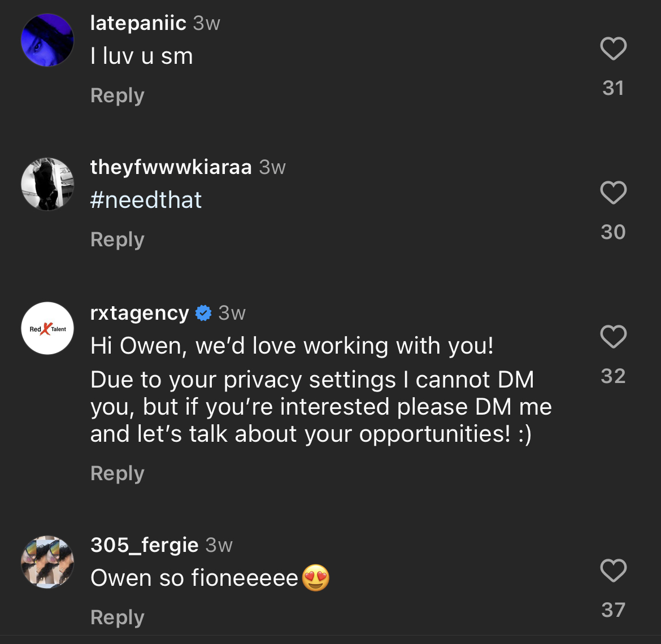Image resolution: width=661 pixels, height=644 pixels.
Task: Open the #needthat hashtag
Action: pos(146,200)
